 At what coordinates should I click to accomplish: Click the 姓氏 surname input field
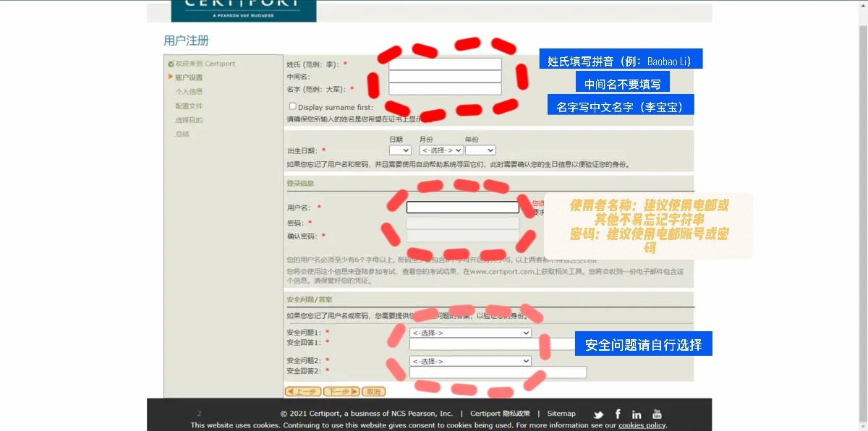pos(445,64)
